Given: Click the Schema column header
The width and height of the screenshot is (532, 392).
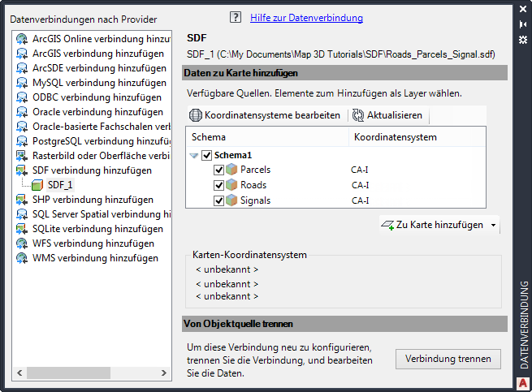Looking at the screenshot, I should (x=267, y=137).
